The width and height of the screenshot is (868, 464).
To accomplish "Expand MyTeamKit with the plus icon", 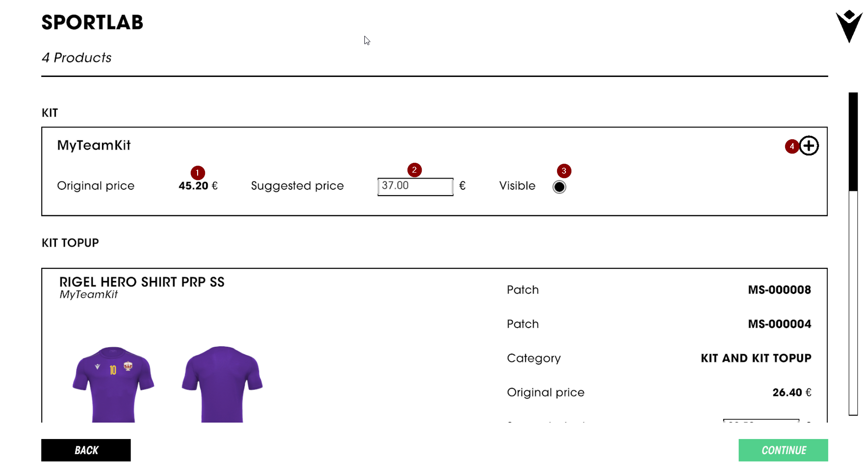I will tap(809, 146).
